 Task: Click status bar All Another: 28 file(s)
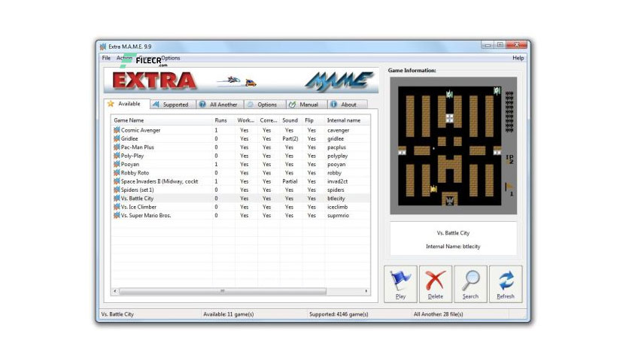click(x=438, y=314)
